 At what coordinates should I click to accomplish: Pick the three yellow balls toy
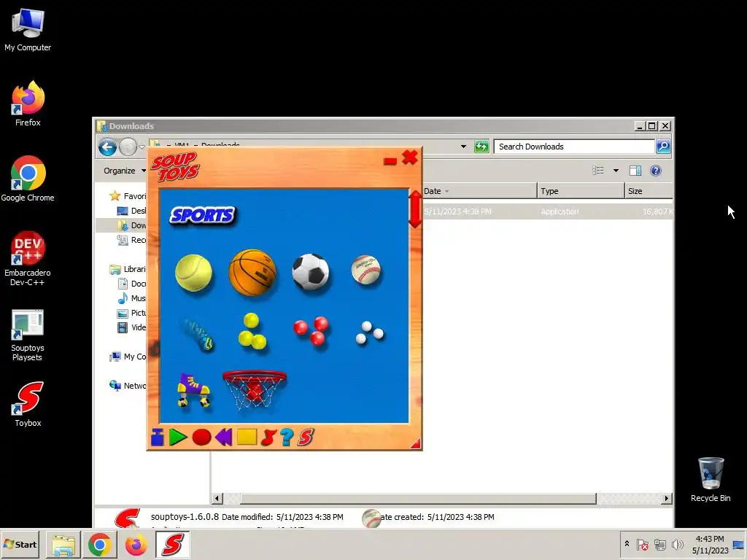252,332
